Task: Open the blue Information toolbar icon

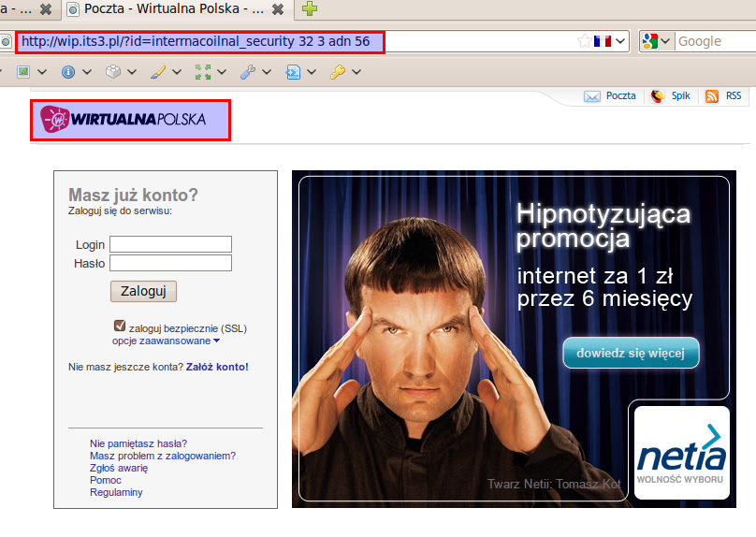Action: click(x=68, y=71)
